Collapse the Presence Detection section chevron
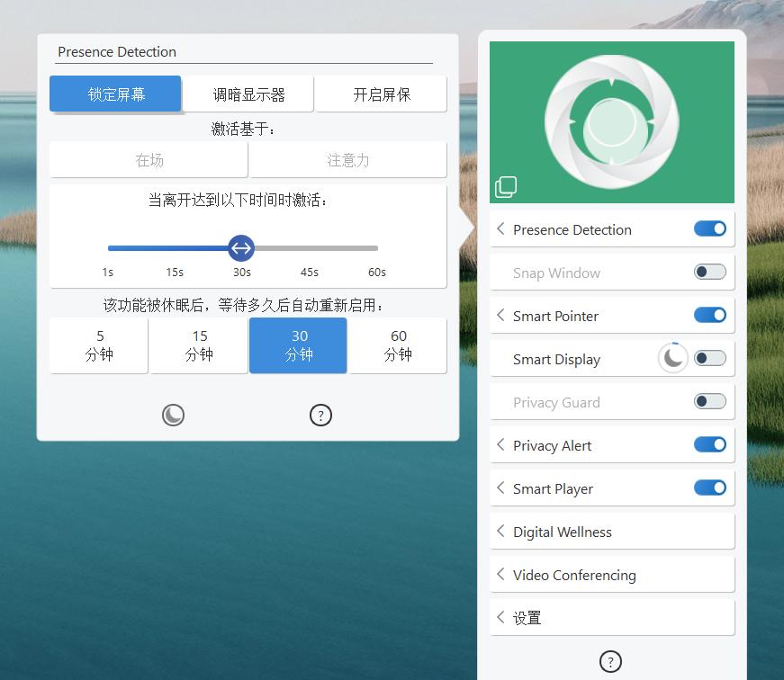The height and width of the screenshot is (680, 784). pyautogui.click(x=500, y=228)
